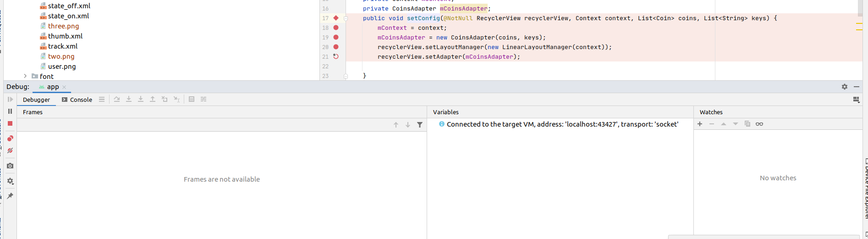Click the Trace Current Stream Chain icon
Image resolution: width=868 pixels, height=239 pixels.
tap(203, 99)
